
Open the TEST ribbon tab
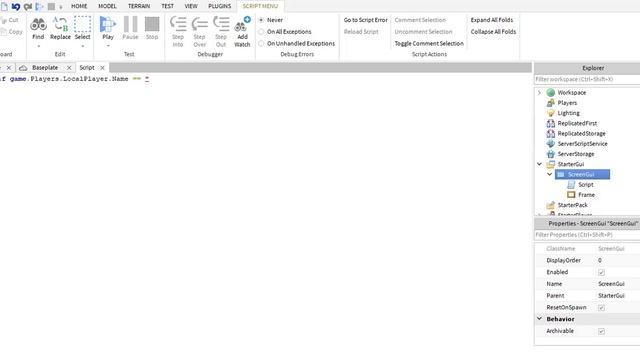[x=167, y=6]
